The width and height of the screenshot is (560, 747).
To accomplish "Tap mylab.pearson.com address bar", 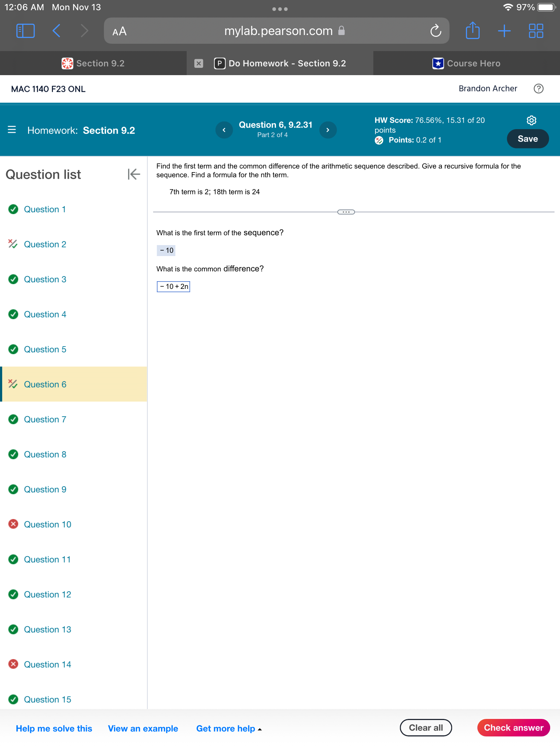I will (277, 31).
